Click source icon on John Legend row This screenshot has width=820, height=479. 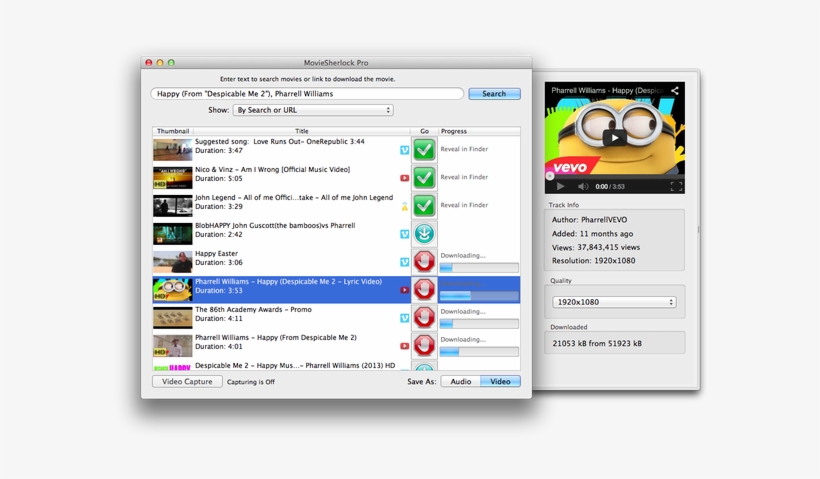pyautogui.click(x=404, y=207)
